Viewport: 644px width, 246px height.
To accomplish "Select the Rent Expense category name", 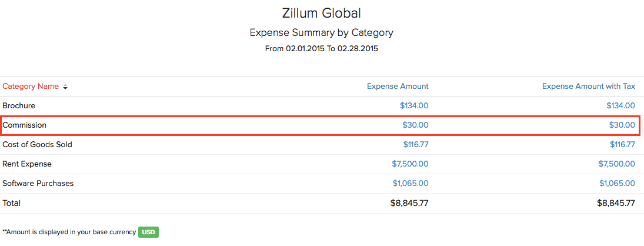I will [27, 164].
